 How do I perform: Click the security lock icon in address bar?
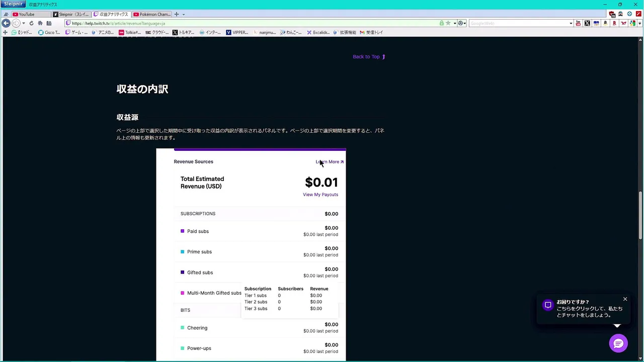pos(442,23)
